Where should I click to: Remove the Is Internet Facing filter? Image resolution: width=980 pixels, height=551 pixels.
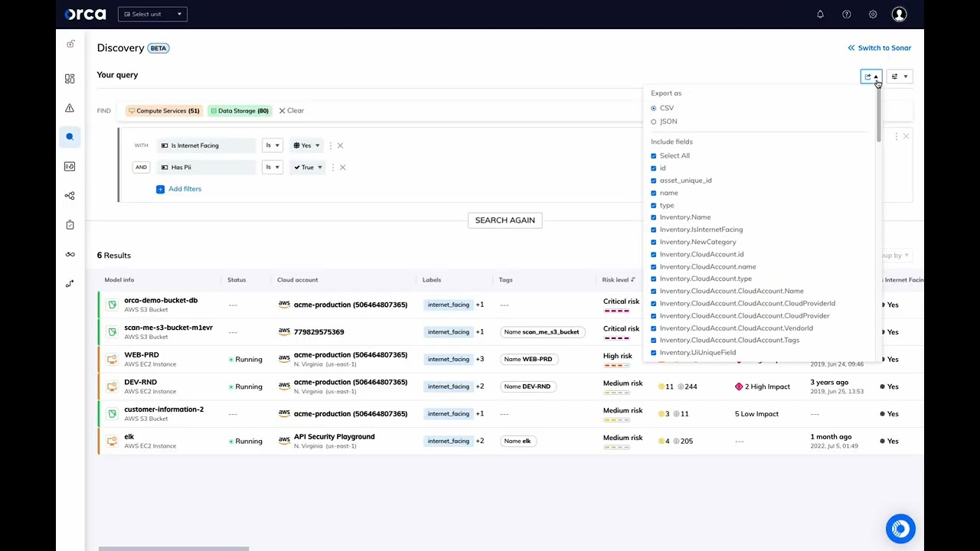pyautogui.click(x=340, y=145)
